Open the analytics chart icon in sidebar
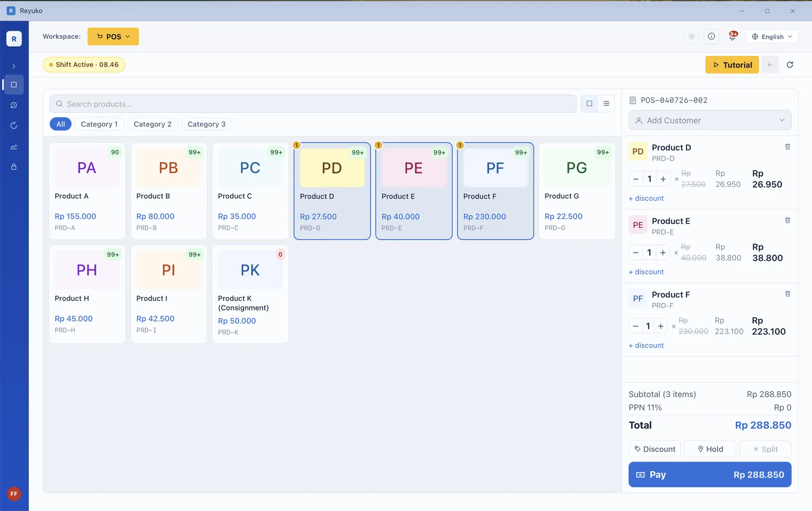This screenshot has height=511, width=812. [14, 147]
